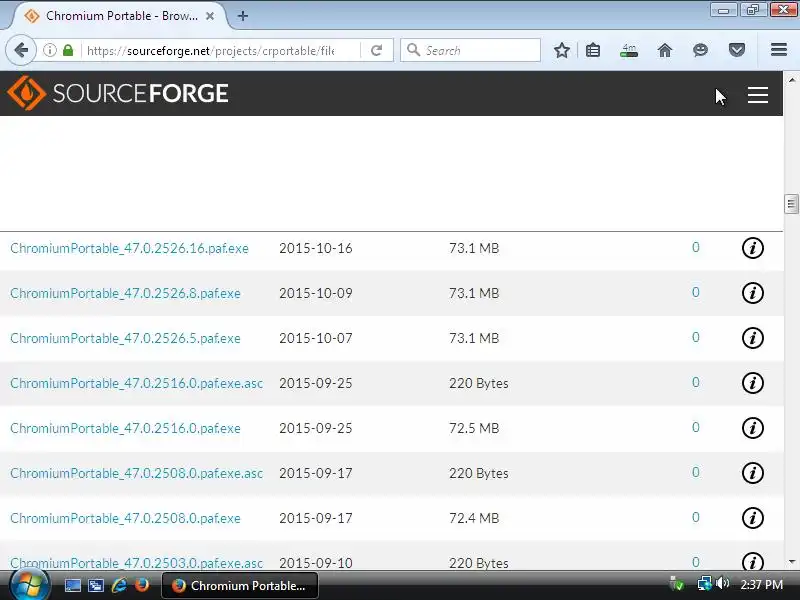800x600 pixels.
Task: Click date 2015-10-16 in the file list
Action: 315,248
